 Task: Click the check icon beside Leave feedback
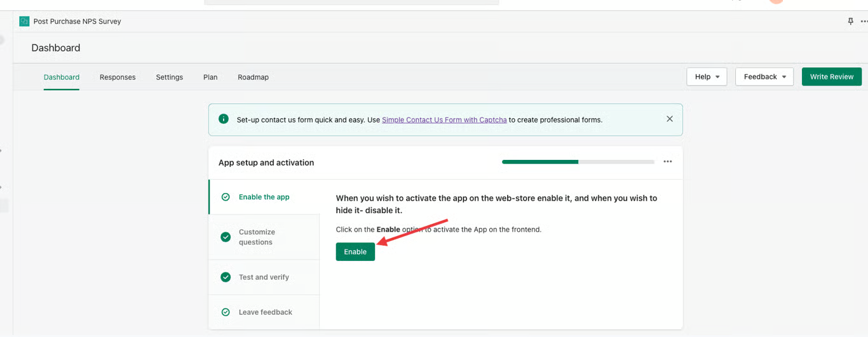(226, 312)
